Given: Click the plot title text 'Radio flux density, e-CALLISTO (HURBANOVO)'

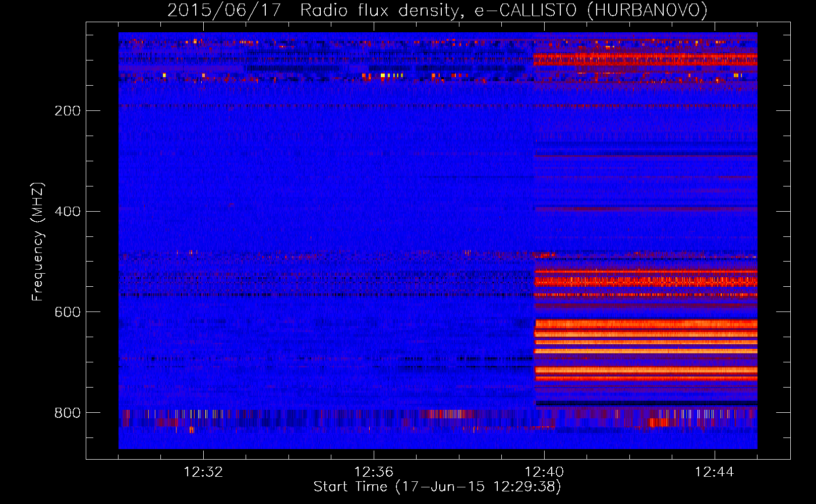Looking at the screenshot, I should point(504,11).
